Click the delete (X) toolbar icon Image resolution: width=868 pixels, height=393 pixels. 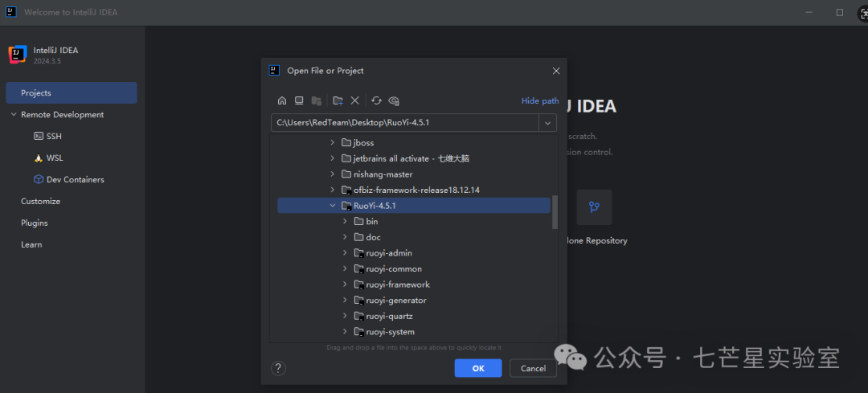click(x=355, y=100)
